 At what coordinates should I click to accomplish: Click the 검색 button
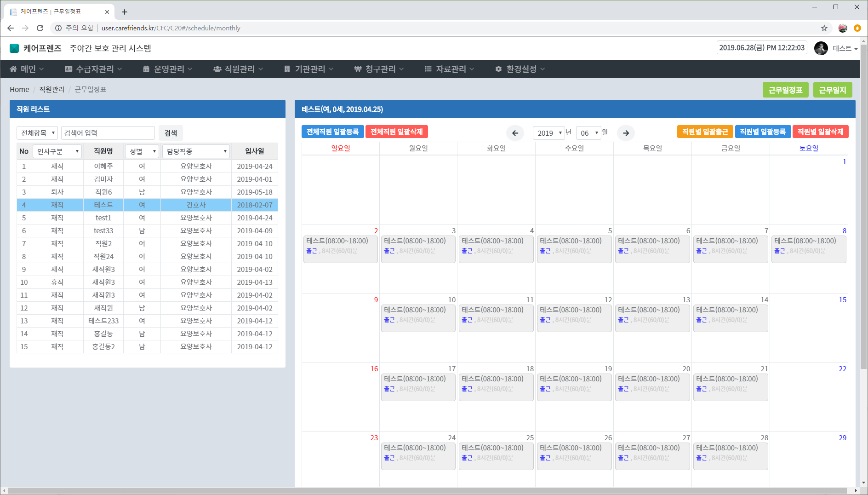click(171, 133)
